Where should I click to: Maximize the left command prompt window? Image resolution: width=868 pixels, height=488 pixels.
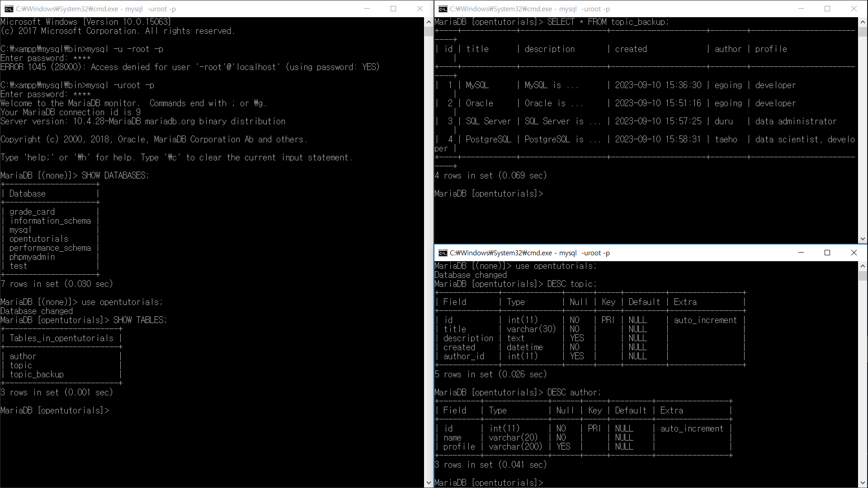[x=393, y=9]
